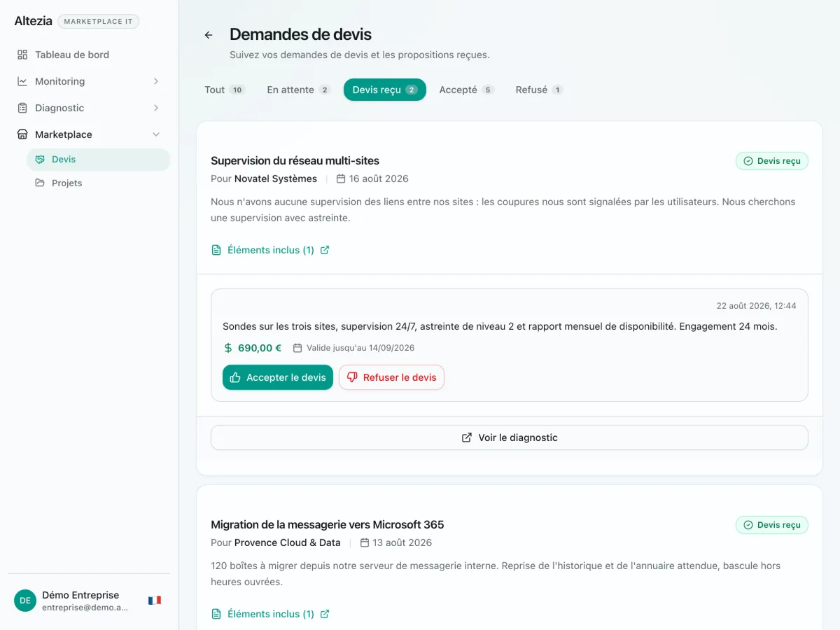This screenshot has width=840, height=630.
Task: Click document icon in Supervision Éléments inclus
Action: pyautogui.click(x=216, y=250)
